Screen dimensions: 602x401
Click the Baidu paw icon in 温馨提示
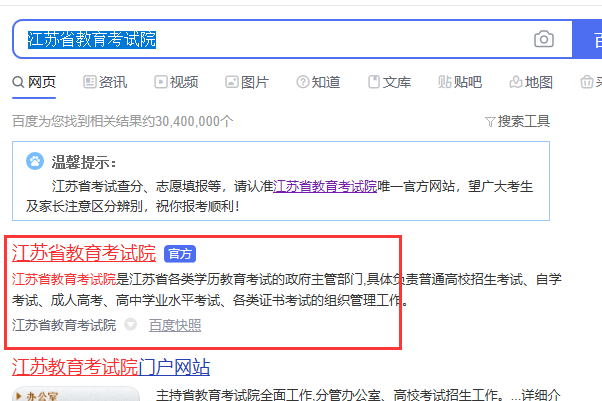coord(35,161)
